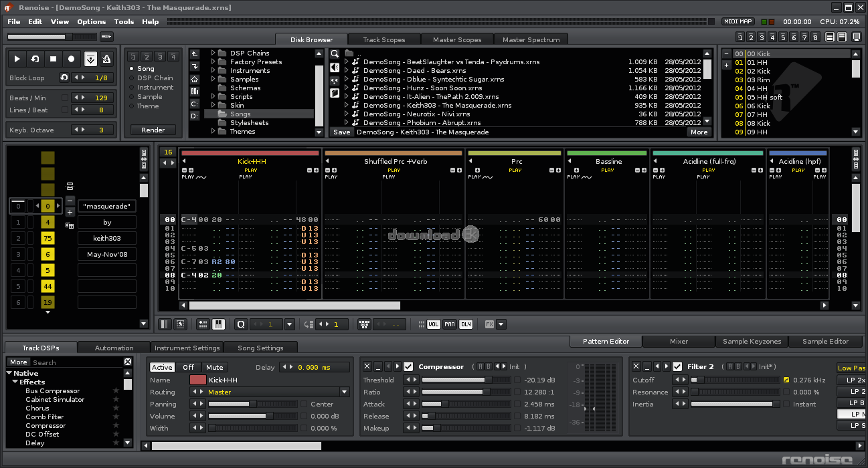Image resolution: width=868 pixels, height=468 pixels.
Task: Click the Render button
Action: [153, 130]
